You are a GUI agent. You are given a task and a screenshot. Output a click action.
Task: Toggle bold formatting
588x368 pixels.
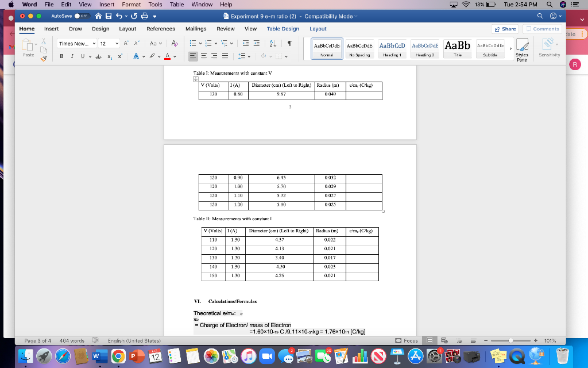point(61,56)
